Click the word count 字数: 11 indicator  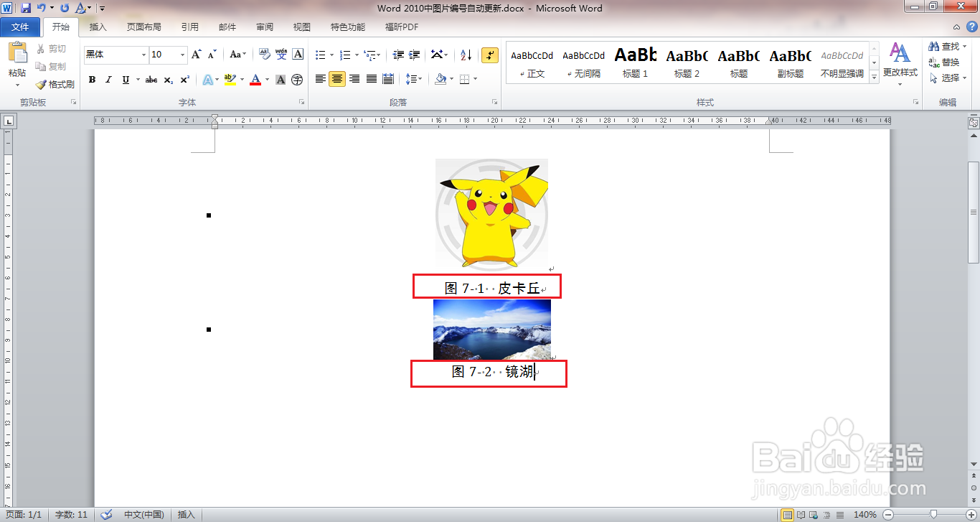click(72, 515)
